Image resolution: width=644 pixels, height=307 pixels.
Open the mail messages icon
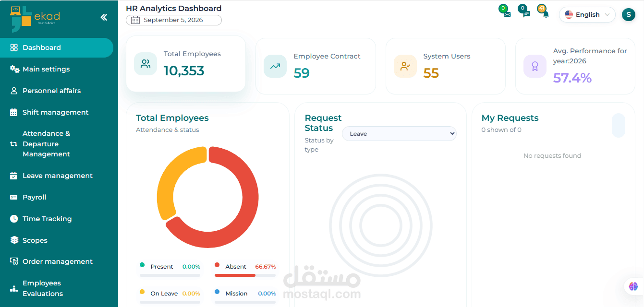[x=507, y=14]
